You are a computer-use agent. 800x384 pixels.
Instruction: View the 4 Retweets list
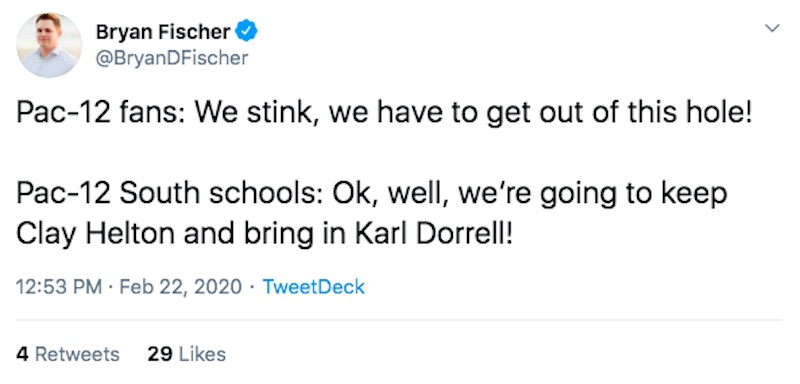pyautogui.click(x=68, y=354)
